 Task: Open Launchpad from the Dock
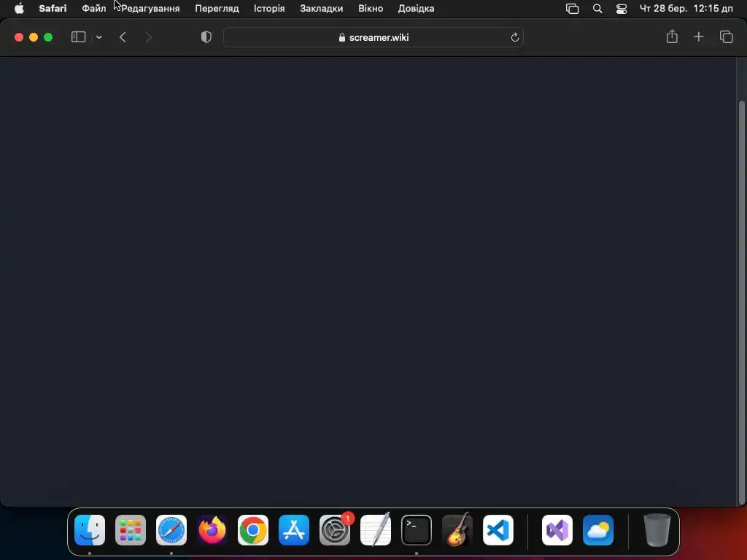[131, 530]
